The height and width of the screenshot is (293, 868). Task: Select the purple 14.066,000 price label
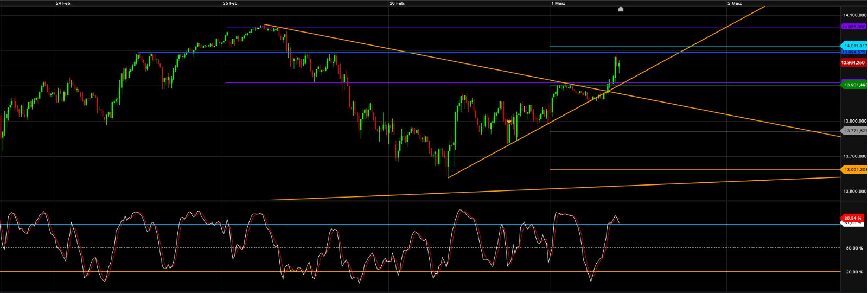click(854, 27)
